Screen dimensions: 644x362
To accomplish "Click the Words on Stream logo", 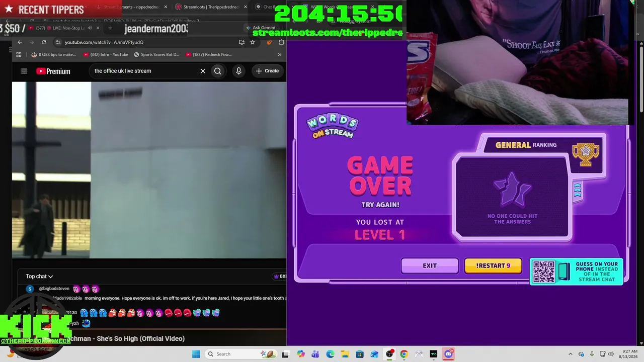I will pos(333,126).
